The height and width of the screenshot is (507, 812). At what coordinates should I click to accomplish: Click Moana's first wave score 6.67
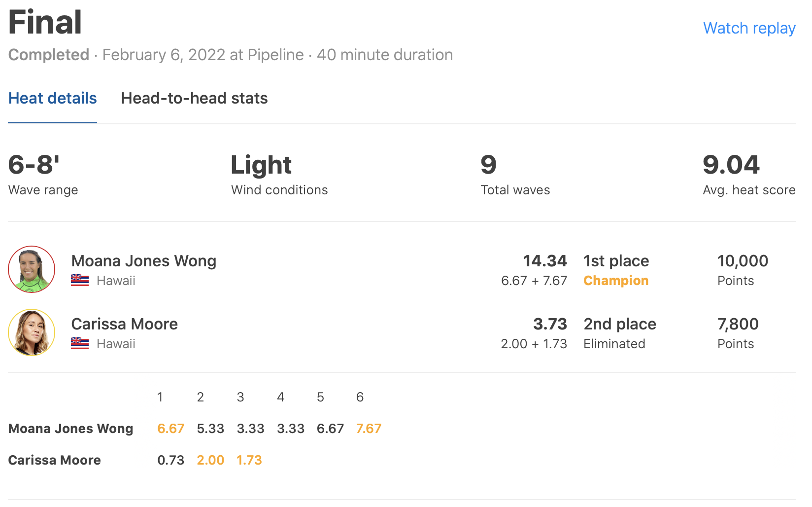tap(170, 429)
